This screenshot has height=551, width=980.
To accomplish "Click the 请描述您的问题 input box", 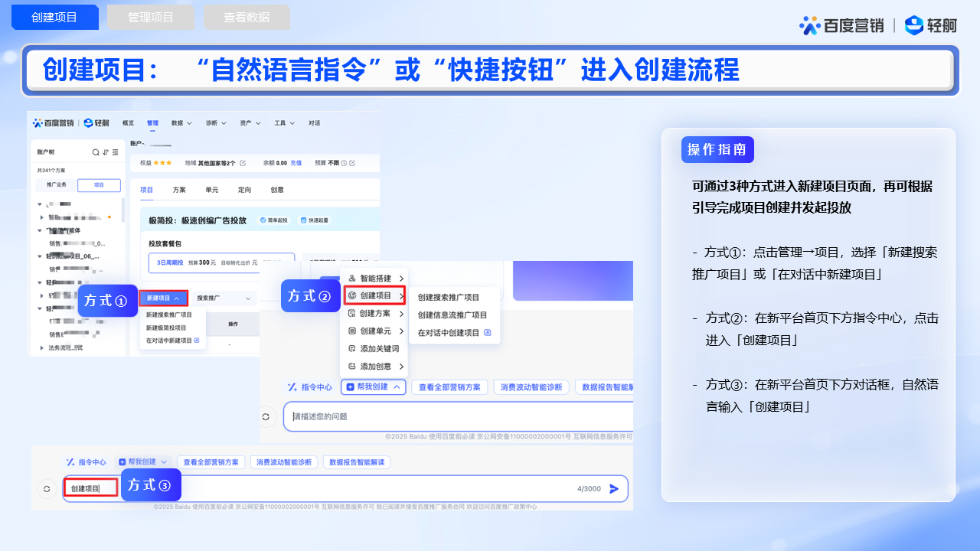I will [x=458, y=416].
